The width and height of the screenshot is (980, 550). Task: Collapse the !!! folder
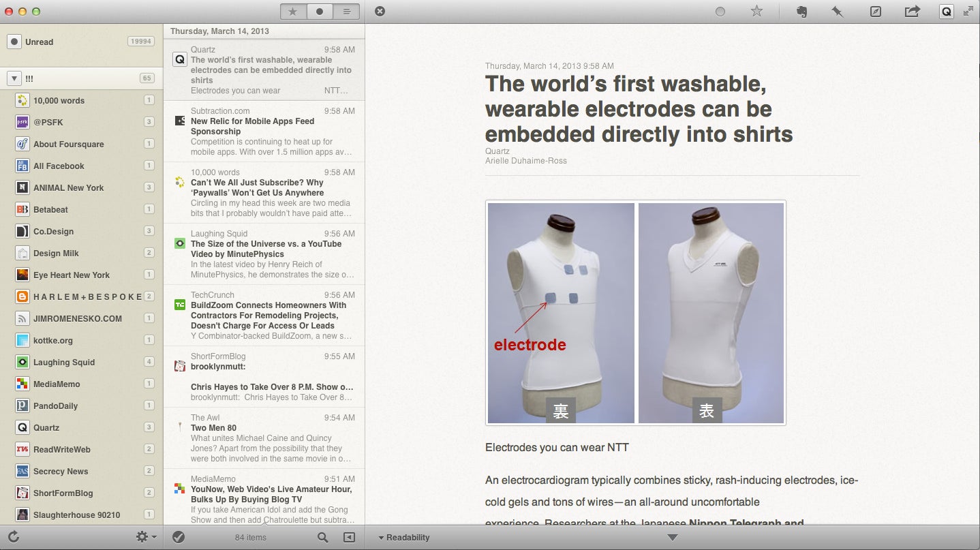pyautogui.click(x=14, y=78)
